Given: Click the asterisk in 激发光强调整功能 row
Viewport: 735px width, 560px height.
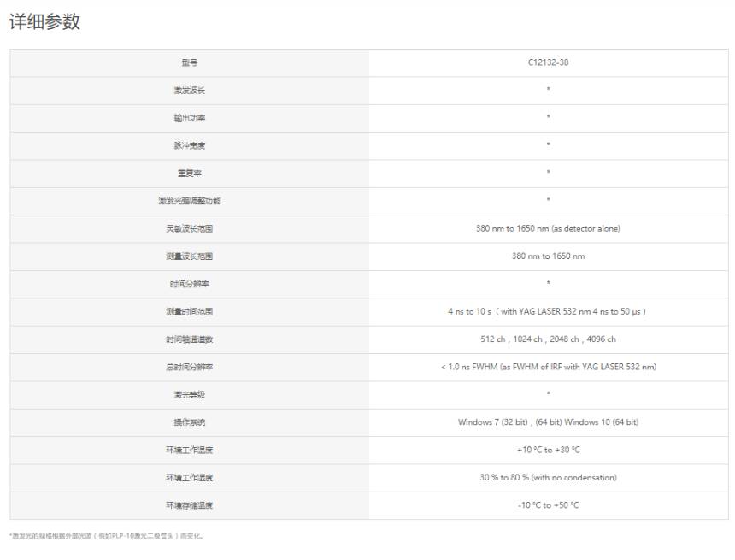Looking at the screenshot, I should tap(548, 200).
